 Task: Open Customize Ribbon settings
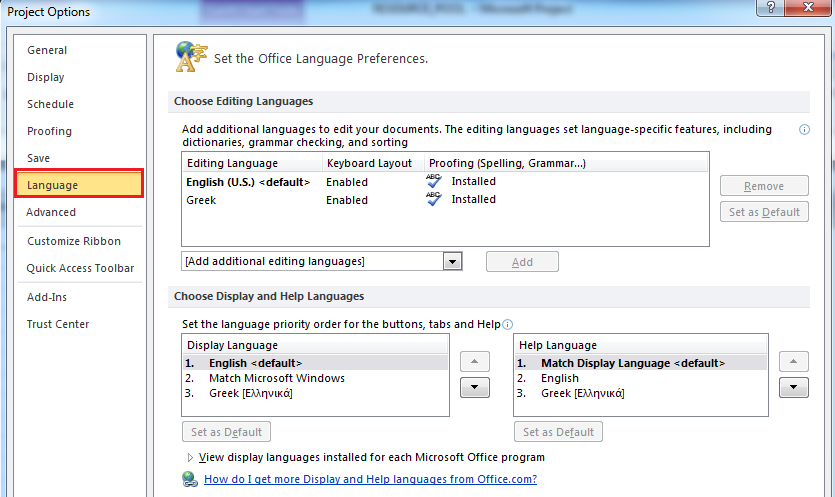[74, 241]
